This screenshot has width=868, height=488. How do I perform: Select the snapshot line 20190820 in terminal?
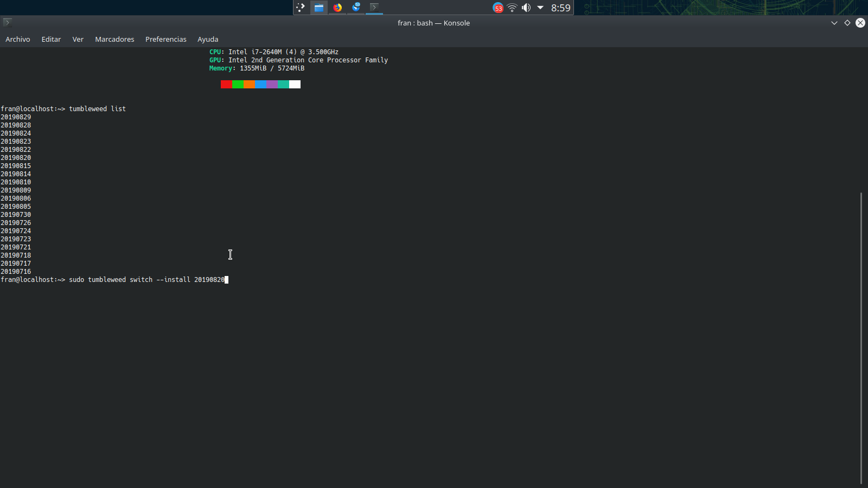[15, 157]
